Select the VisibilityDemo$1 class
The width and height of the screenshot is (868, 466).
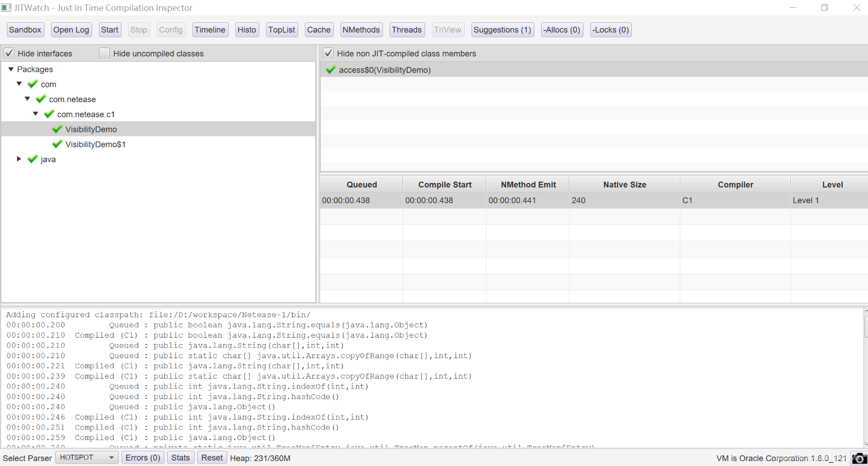tap(159, 144)
